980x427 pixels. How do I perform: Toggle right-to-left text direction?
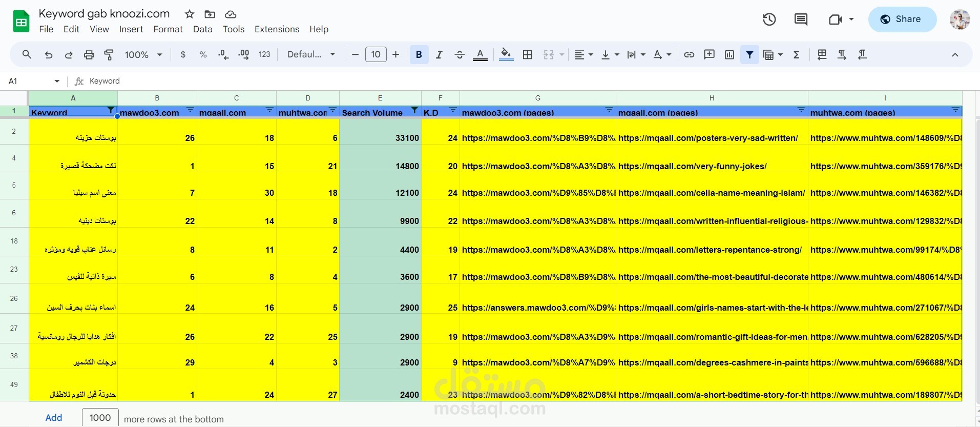(x=862, y=55)
